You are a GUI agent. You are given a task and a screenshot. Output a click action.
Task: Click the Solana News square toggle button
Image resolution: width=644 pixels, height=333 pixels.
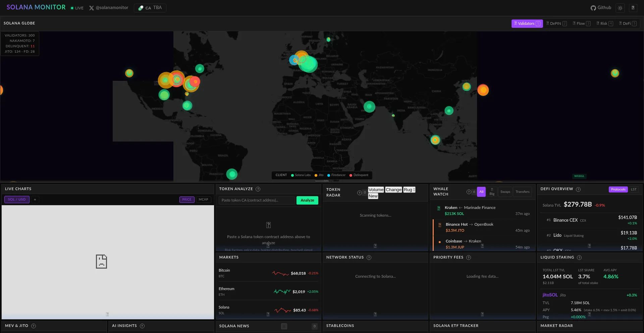[x=284, y=326]
